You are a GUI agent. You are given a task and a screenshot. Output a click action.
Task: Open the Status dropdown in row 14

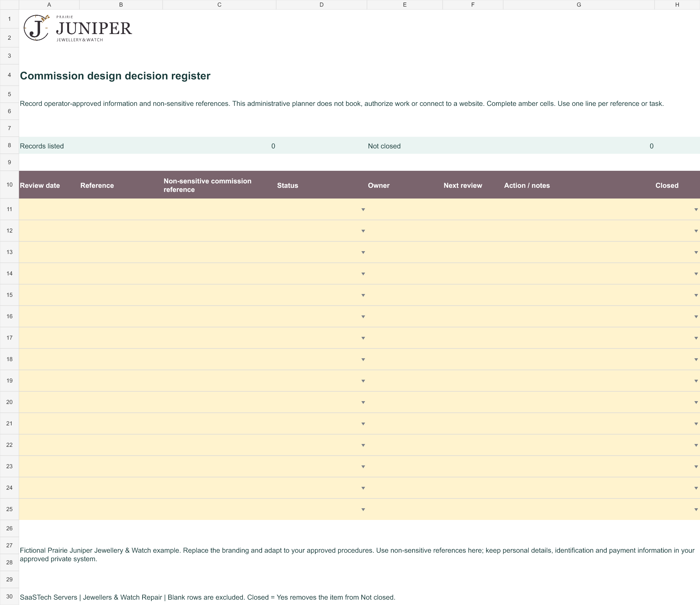point(363,274)
